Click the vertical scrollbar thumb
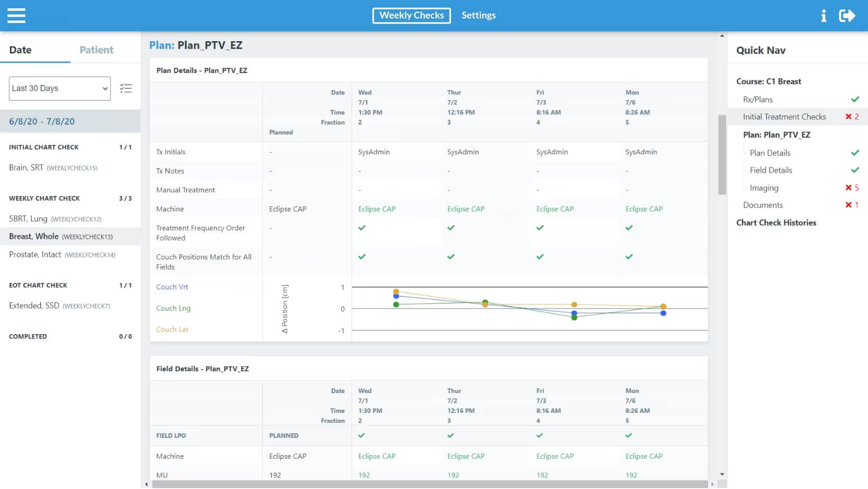The height and width of the screenshot is (489, 868). [722, 154]
